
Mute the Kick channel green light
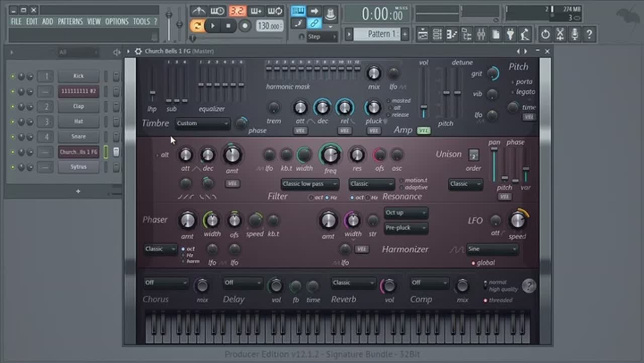[13, 77]
